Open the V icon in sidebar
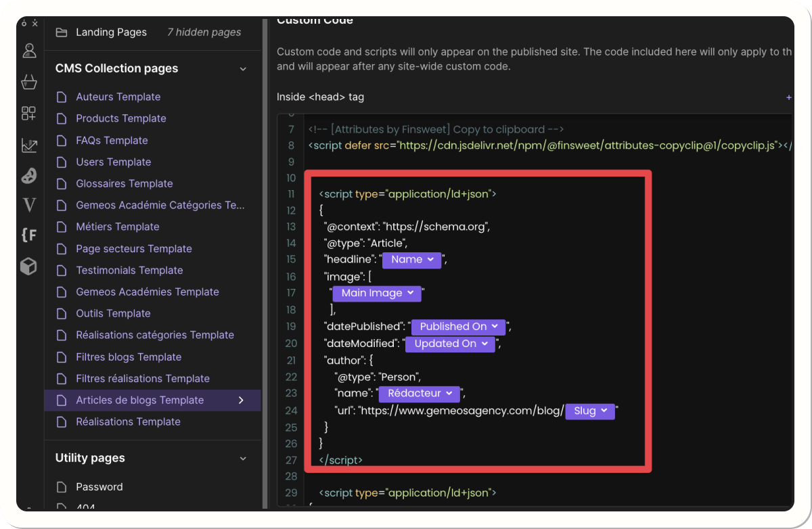812x529 pixels. tap(29, 206)
